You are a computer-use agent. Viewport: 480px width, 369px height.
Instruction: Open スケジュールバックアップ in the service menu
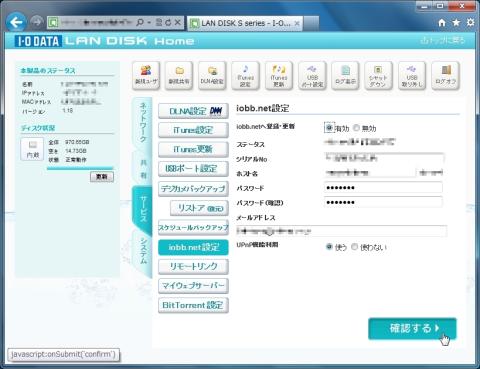pos(193,227)
